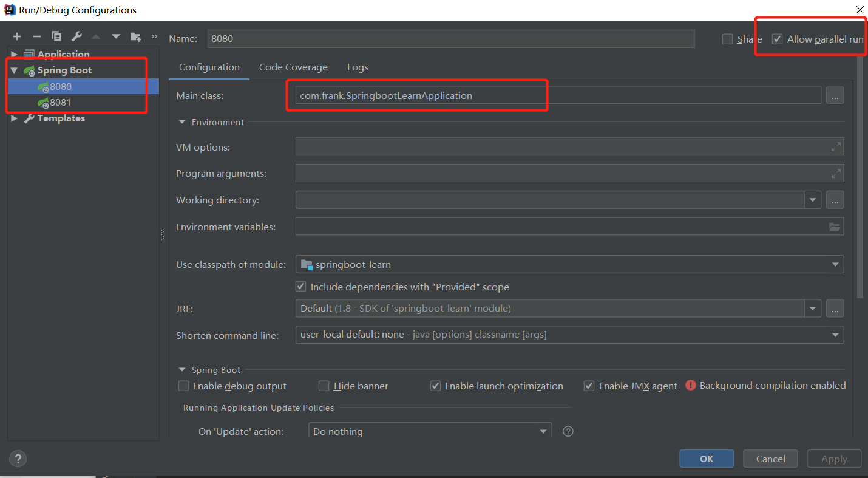Click the right panel vertical scrollbar
Image resolution: width=868 pixels, height=478 pixels.
click(860, 176)
